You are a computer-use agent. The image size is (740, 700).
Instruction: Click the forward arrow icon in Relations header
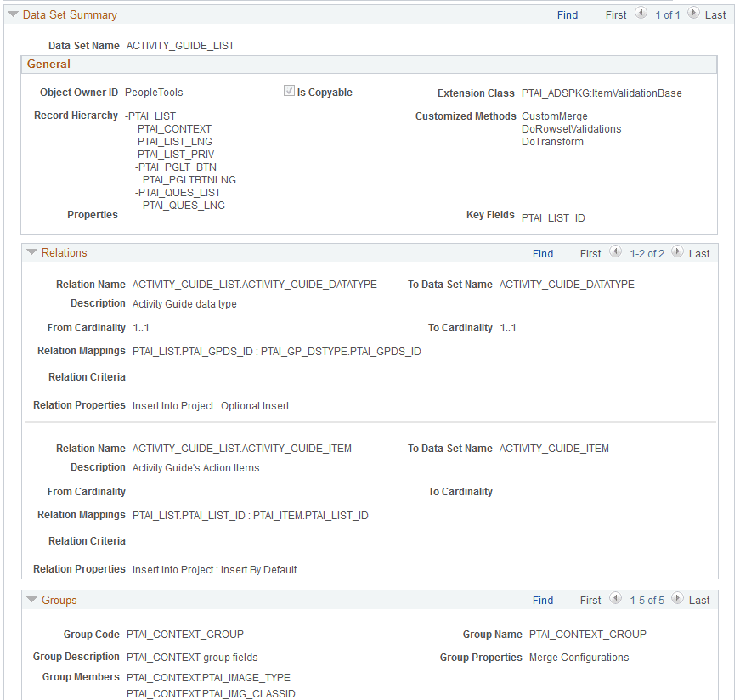pyautogui.click(x=677, y=252)
